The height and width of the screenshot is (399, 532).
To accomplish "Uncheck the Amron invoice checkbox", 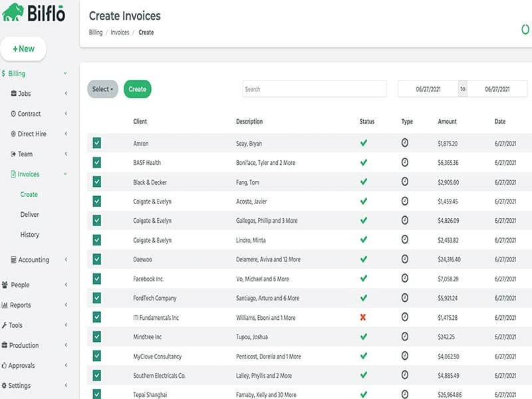I will [x=97, y=143].
